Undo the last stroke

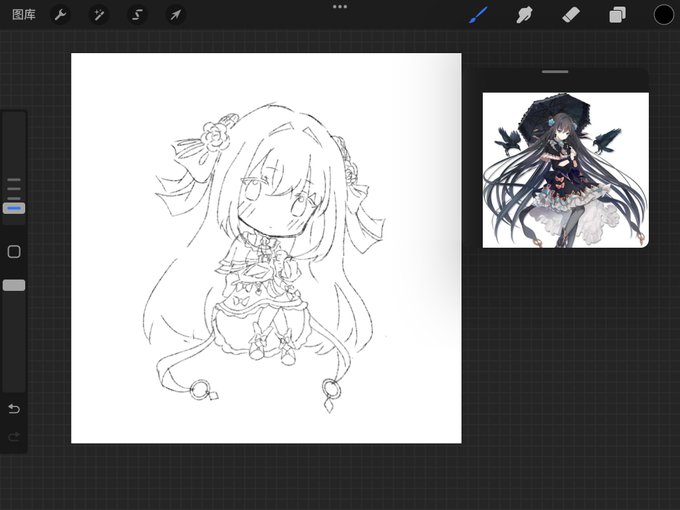[x=14, y=409]
